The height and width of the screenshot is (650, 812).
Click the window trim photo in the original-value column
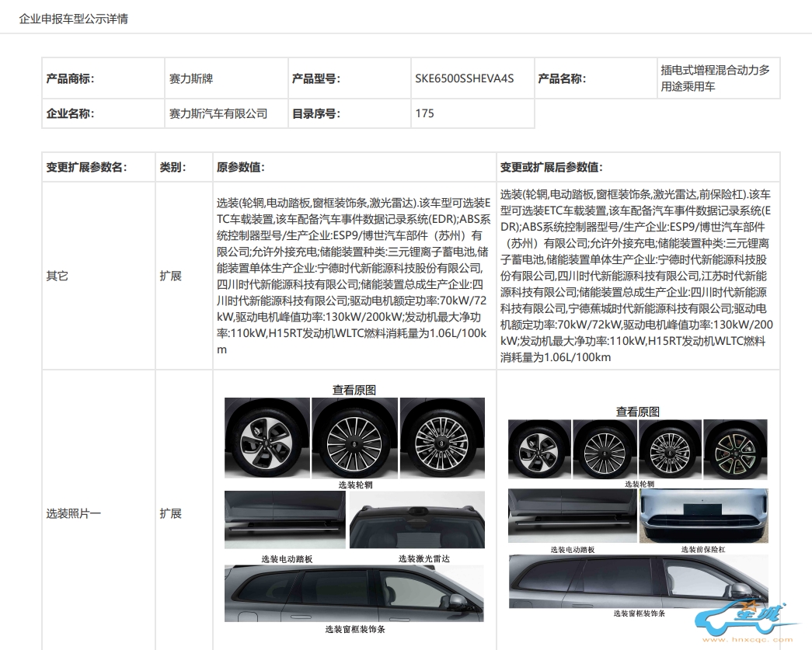(x=354, y=594)
